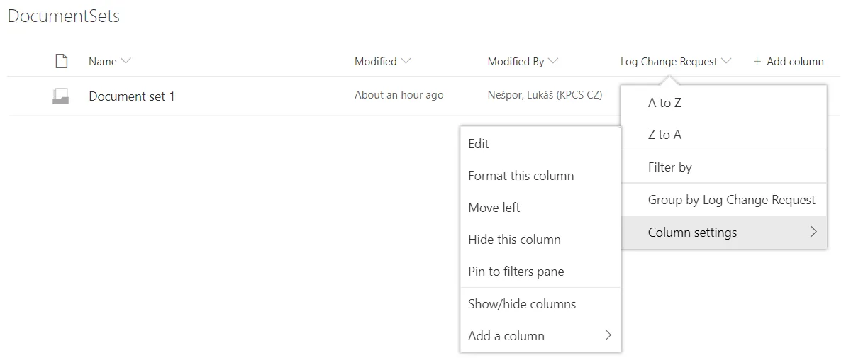Click Move left in the submenu
868x358 pixels.
494,208
